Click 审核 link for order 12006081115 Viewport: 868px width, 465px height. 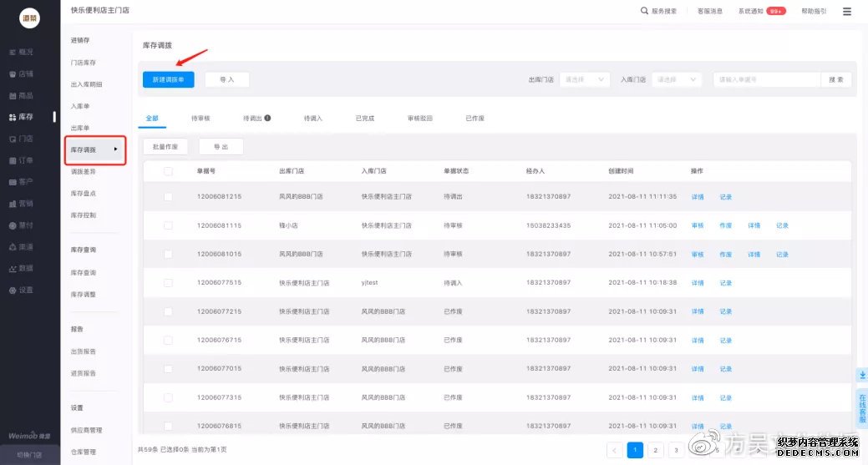(698, 225)
